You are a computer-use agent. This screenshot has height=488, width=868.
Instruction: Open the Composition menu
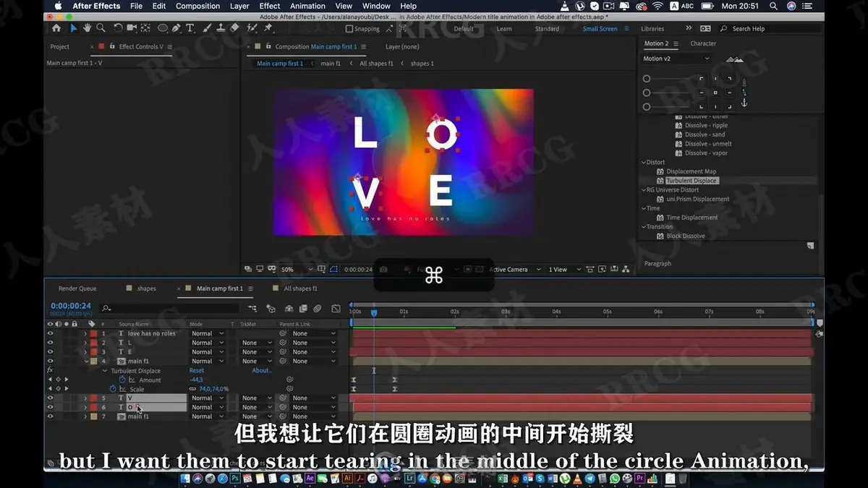[x=197, y=6]
